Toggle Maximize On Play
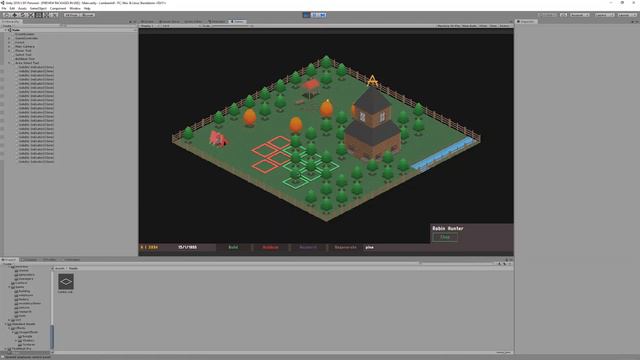 coord(448,26)
